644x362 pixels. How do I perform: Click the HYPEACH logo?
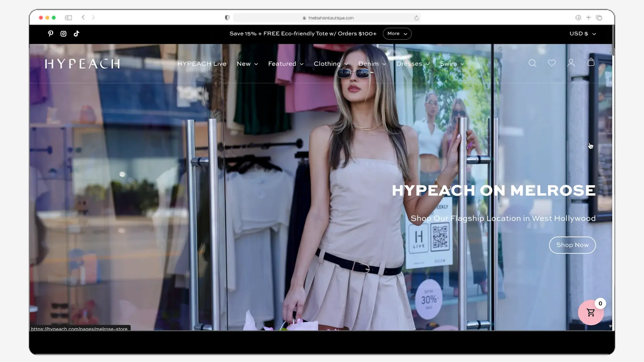(83, 64)
